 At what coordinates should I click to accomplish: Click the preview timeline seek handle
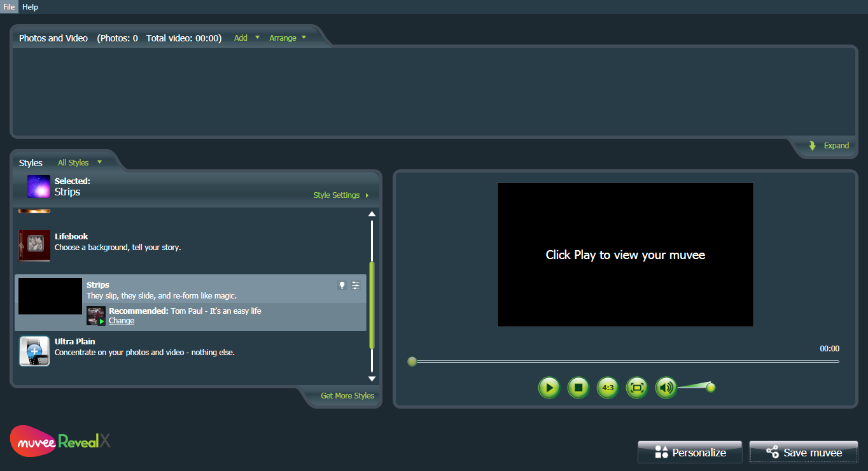tap(412, 362)
